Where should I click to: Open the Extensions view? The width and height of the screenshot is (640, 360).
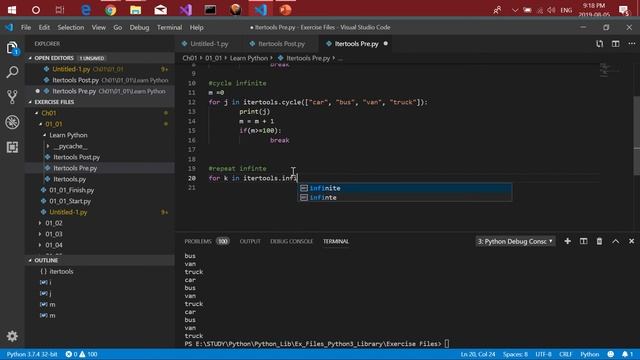12,147
